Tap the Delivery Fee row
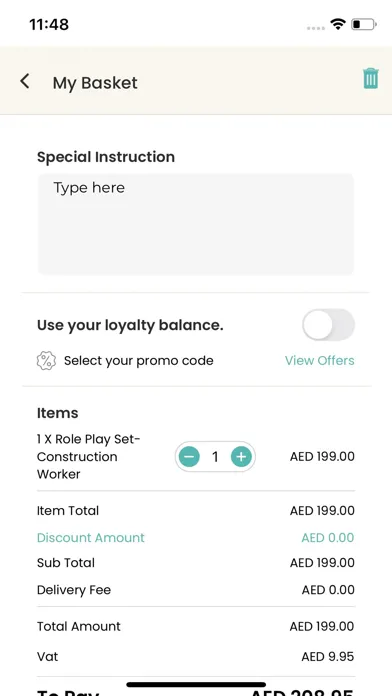 point(196,590)
